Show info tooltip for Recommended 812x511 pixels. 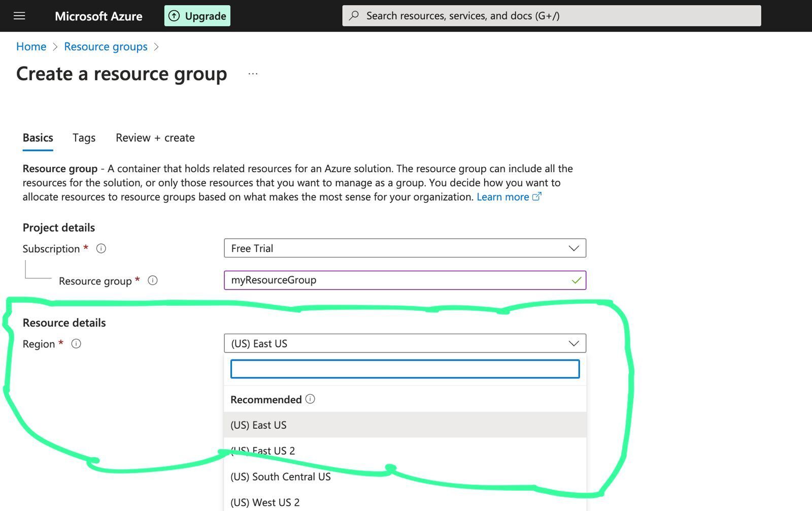pos(310,399)
